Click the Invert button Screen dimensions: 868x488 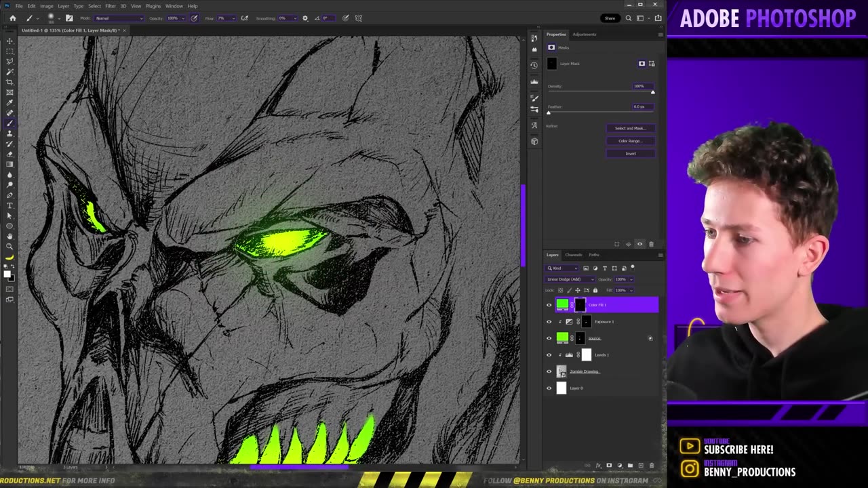[630, 154]
